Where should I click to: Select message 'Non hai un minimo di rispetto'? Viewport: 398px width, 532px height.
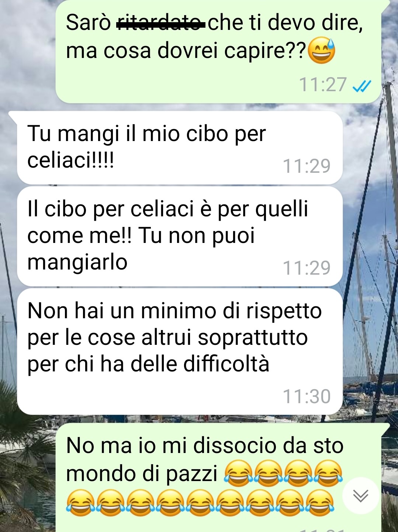pos(180,351)
